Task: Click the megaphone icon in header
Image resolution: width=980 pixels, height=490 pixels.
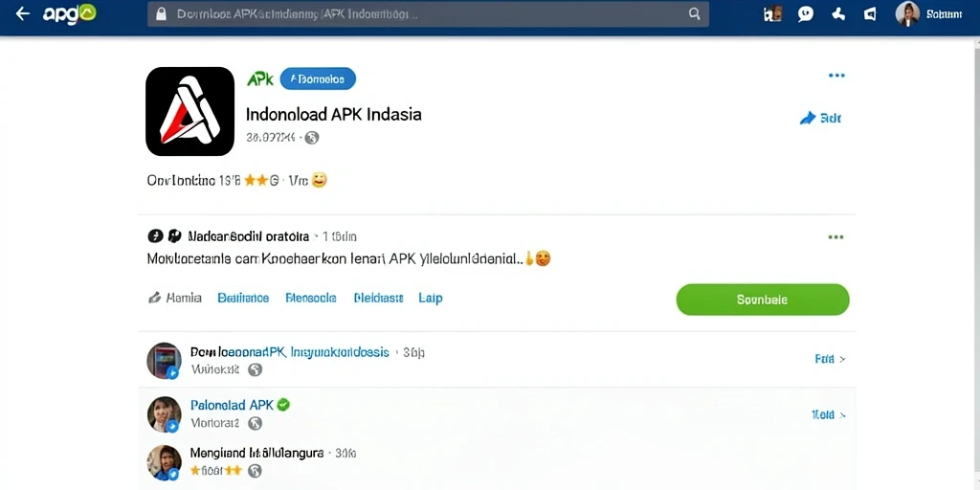Action: pyautogui.click(x=870, y=14)
